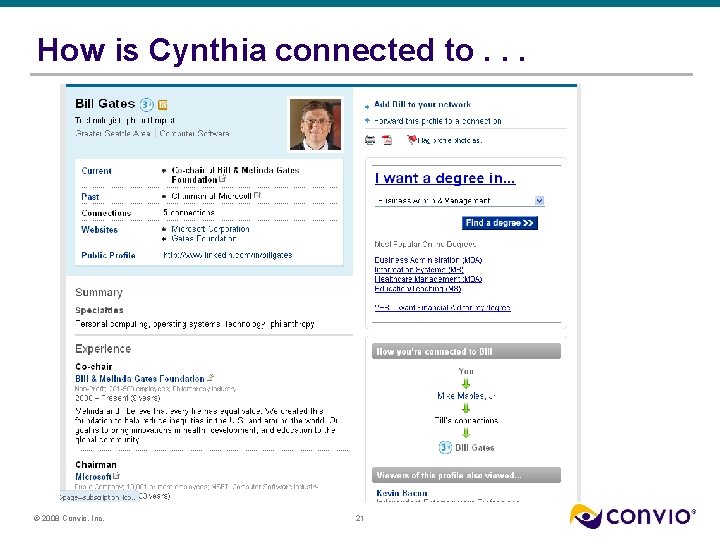This screenshot has width=720, height=540.
Task: Click Bill & Melinda Gates Foundation under Experience
Action: [x=140, y=379]
